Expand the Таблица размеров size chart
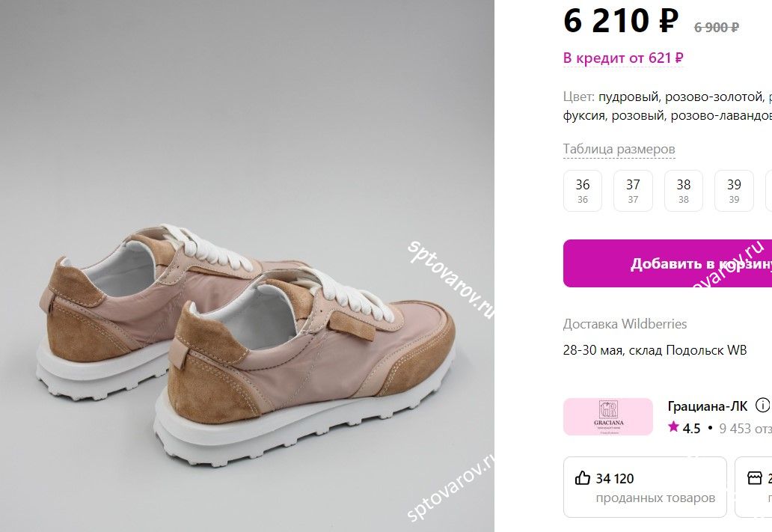Image resolution: width=772 pixels, height=532 pixels. click(619, 149)
